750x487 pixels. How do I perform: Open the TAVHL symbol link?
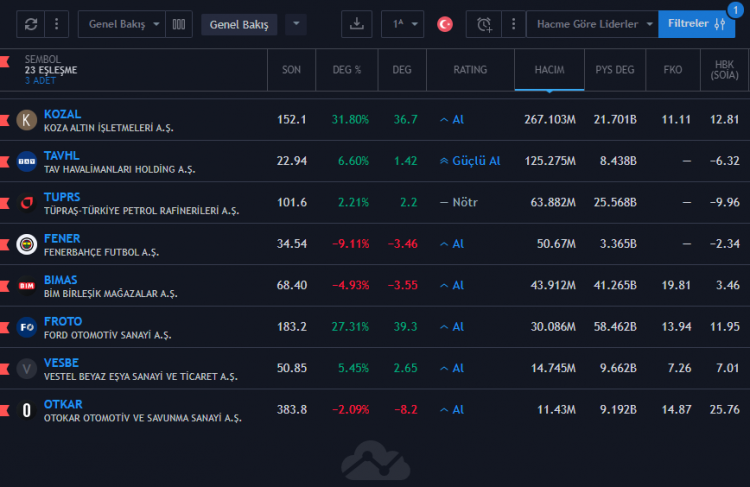point(62,156)
